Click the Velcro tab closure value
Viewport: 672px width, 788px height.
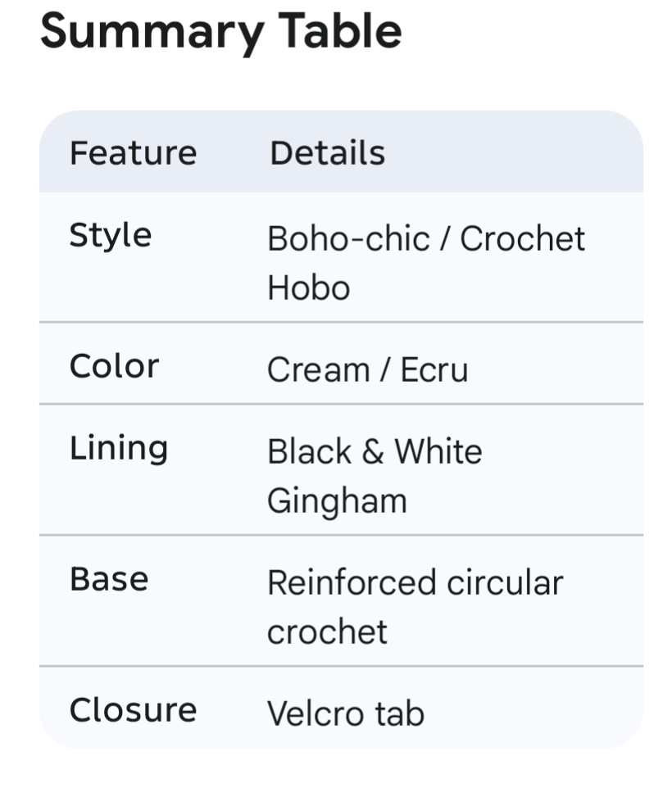click(345, 714)
